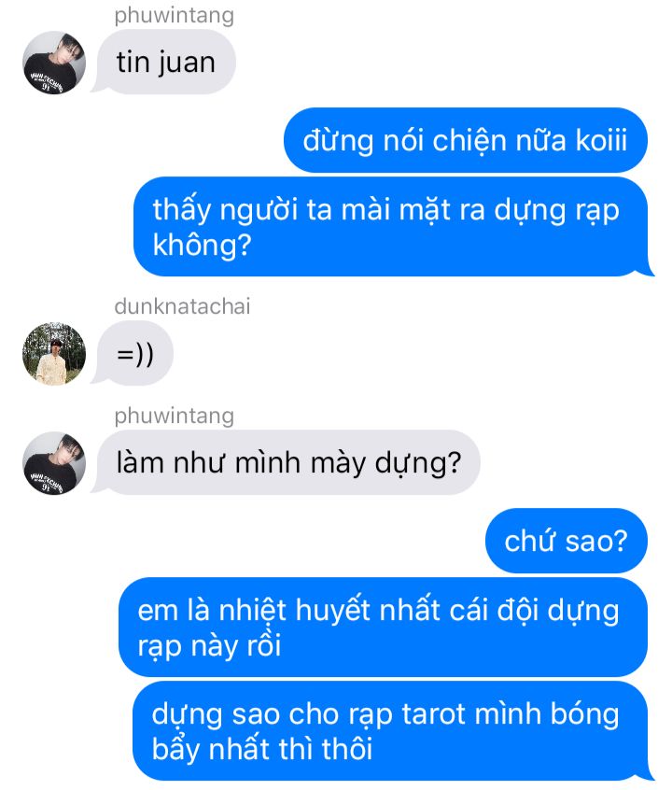Tap the "em là nhiệt huyết nhất" message
This screenshot has width=672, height=790.
click(383, 628)
